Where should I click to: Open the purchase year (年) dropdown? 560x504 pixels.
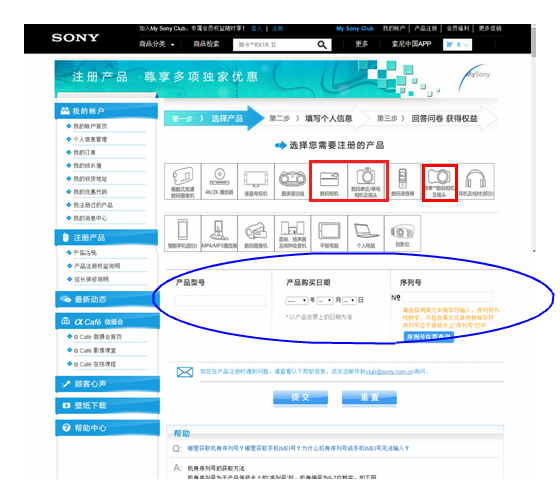(296, 300)
